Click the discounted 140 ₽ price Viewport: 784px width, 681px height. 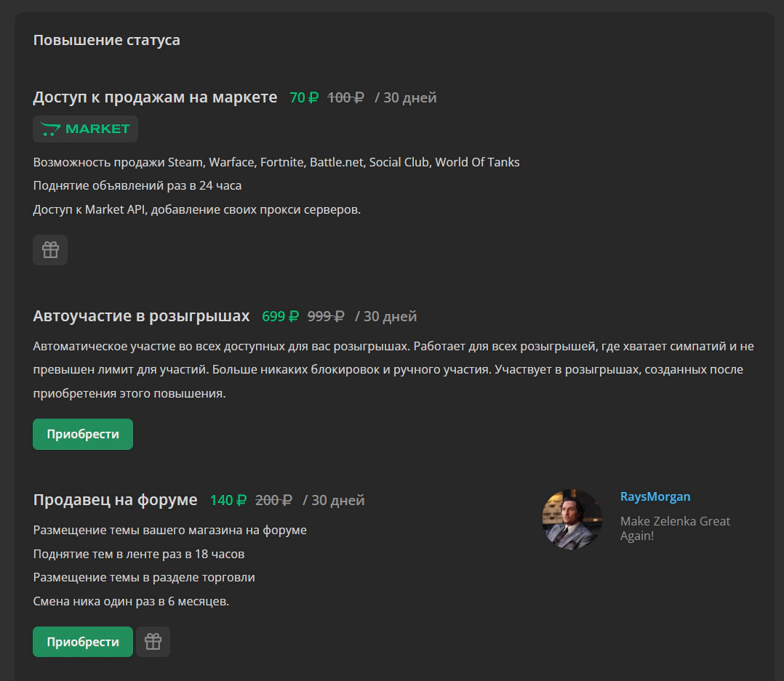tap(228, 500)
